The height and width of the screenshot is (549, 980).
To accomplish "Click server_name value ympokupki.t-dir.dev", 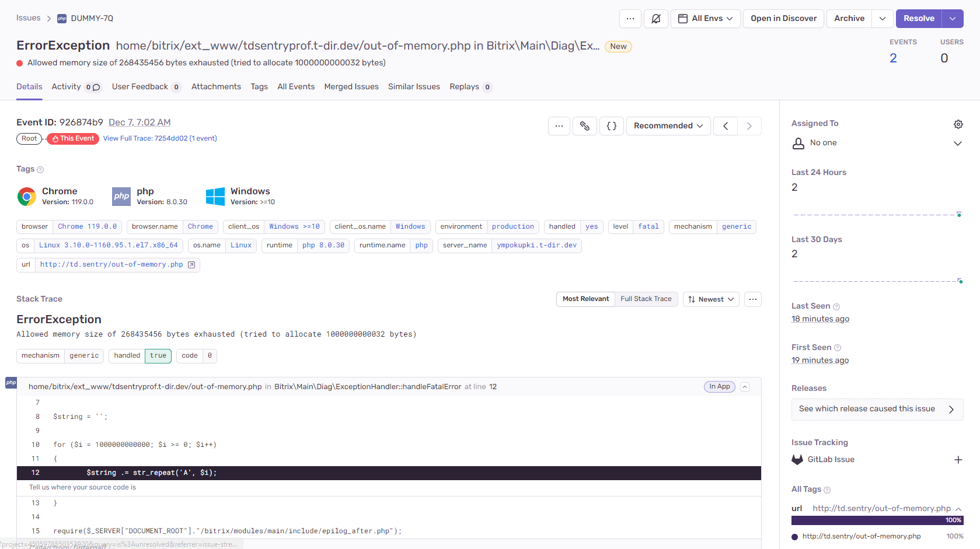I will tap(536, 246).
